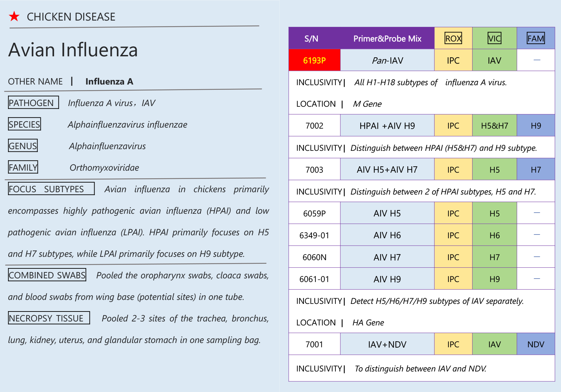Viewport: 561px width, 392px height.
Task: Click the red star icon
Action: click(14, 16)
